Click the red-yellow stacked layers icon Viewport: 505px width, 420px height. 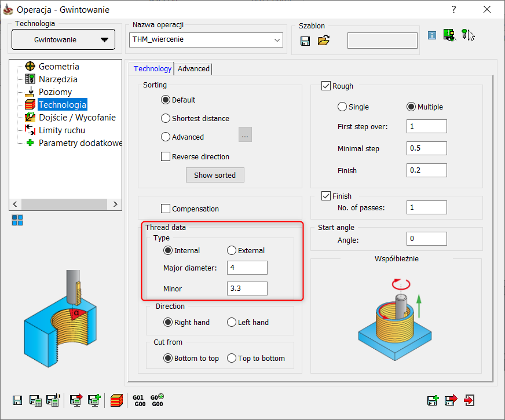click(x=116, y=400)
